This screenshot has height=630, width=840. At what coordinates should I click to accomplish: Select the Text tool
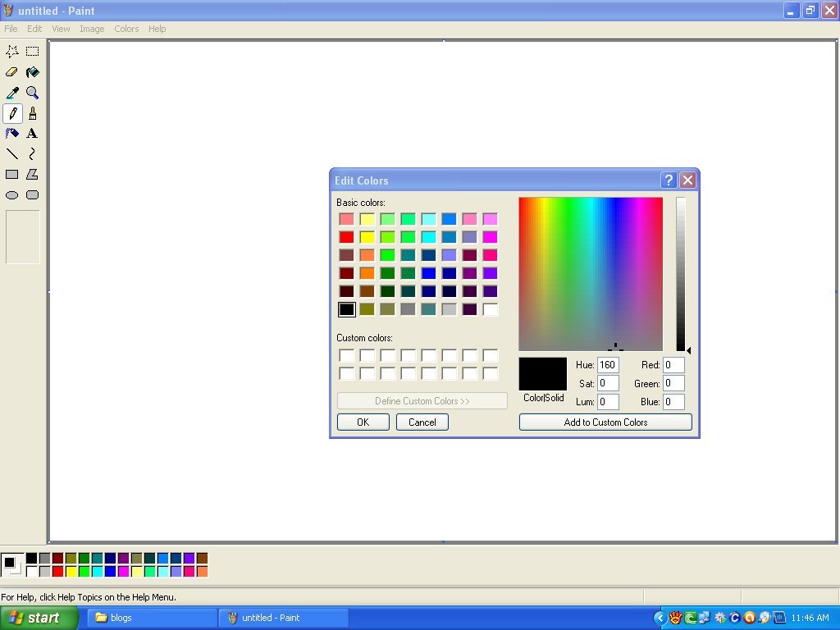(32, 134)
